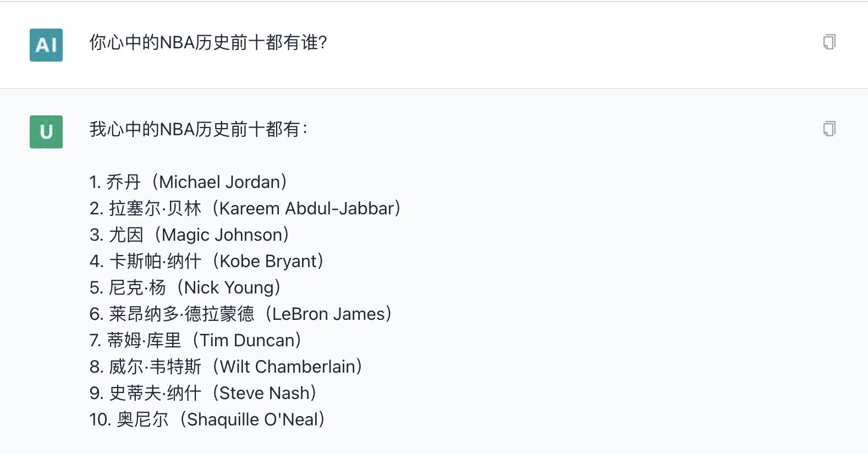868x454 pixels.
Task: Select the Kobe Bryant list item
Action: 206,261
